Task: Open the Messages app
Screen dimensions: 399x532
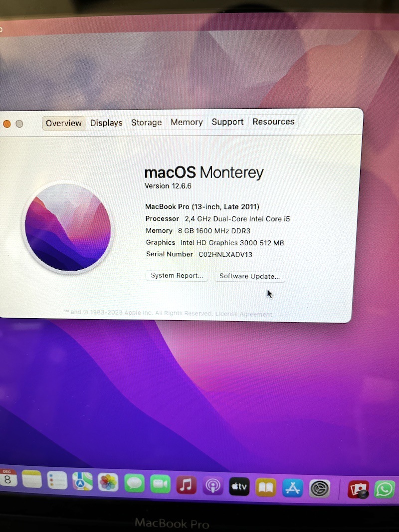Action: click(x=134, y=483)
